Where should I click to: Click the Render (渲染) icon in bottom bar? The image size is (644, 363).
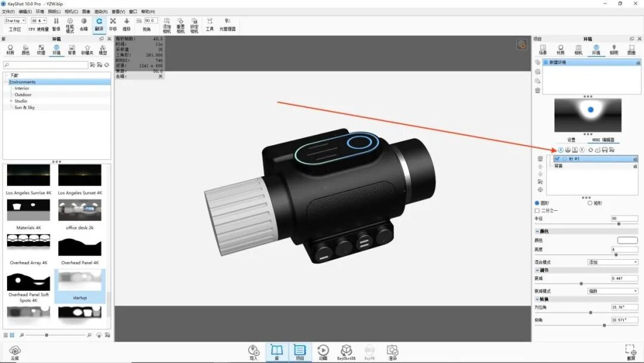pyautogui.click(x=393, y=352)
